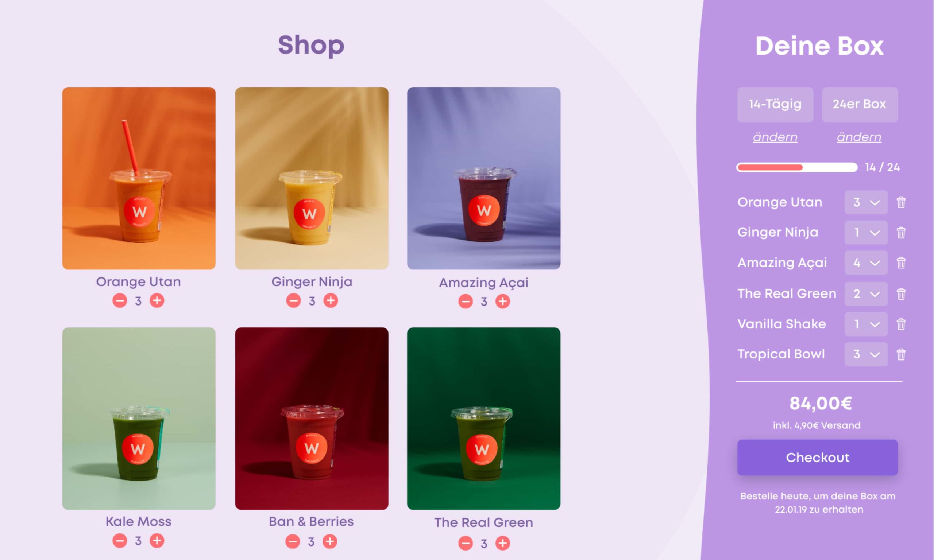
Task: Add one more Orange Utan with plus
Action: click(157, 301)
